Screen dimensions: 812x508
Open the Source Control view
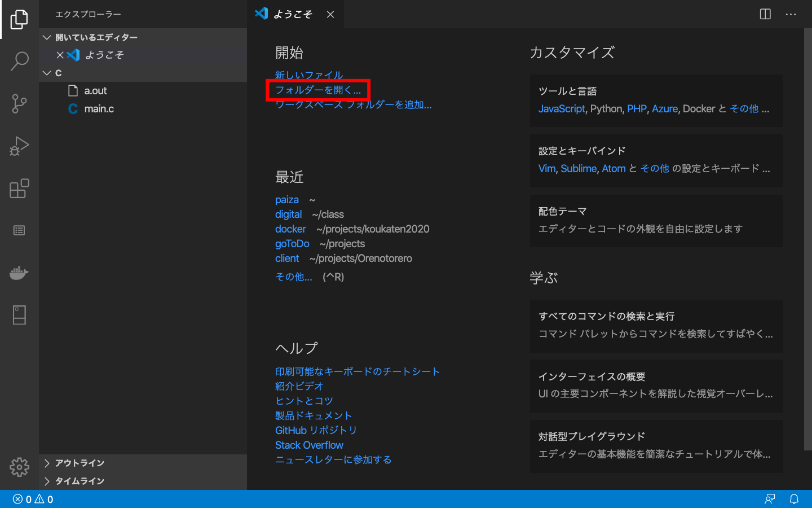point(19,103)
